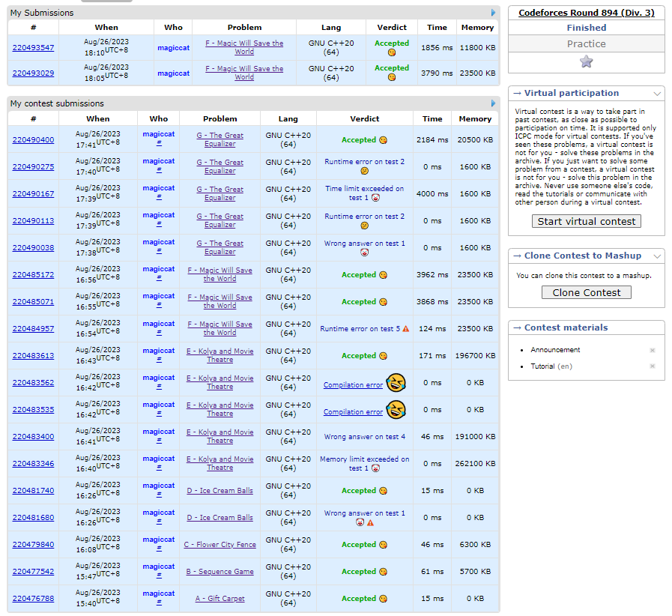672x616 pixels.
Task: Click the blue arrow beside My Submissions
Action: pos(493,13)
